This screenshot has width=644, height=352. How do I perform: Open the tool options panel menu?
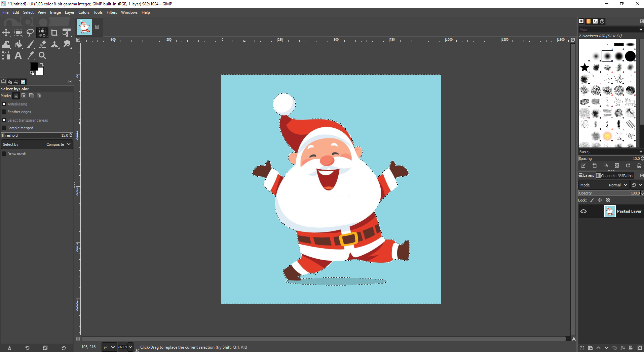pyautogui.click(x=70, y=82)
